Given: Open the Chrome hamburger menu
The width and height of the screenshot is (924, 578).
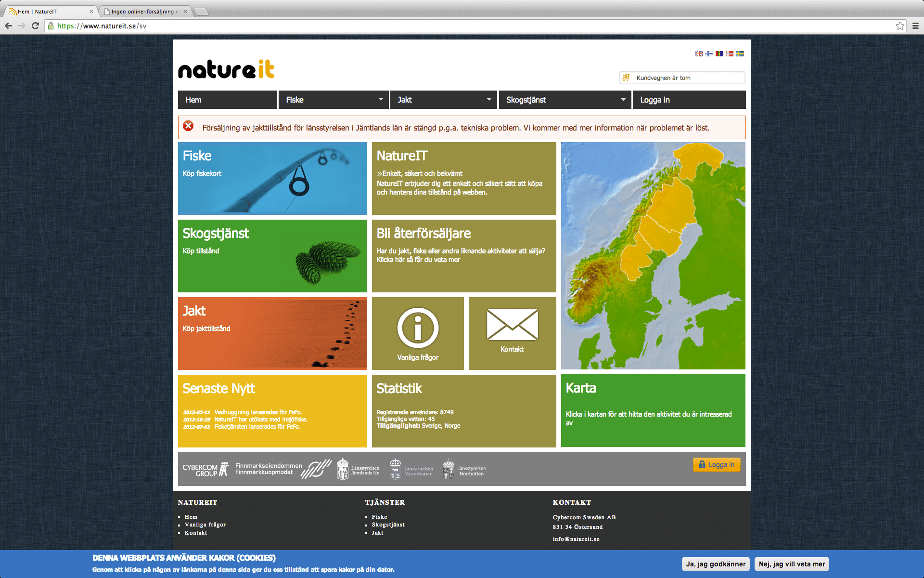Looking at the screenshot, I should coord(915,26).
